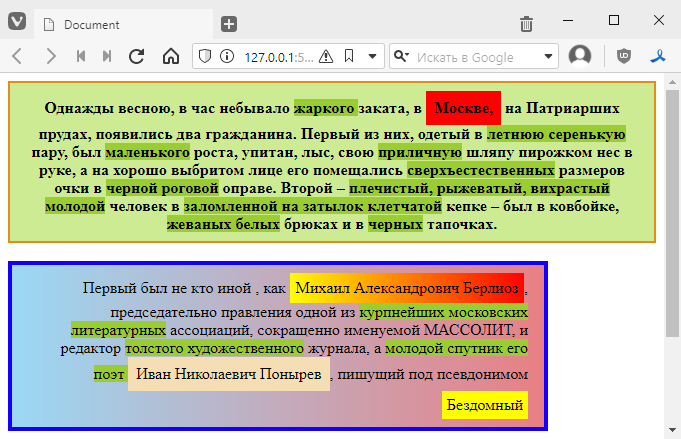Go forward to next page

[x=50, y=56]
